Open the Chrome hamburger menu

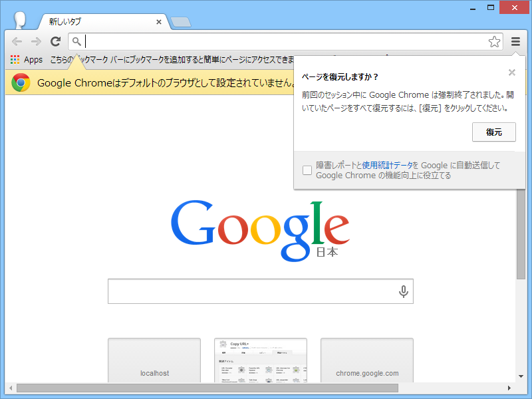click(x=515, y=42)
